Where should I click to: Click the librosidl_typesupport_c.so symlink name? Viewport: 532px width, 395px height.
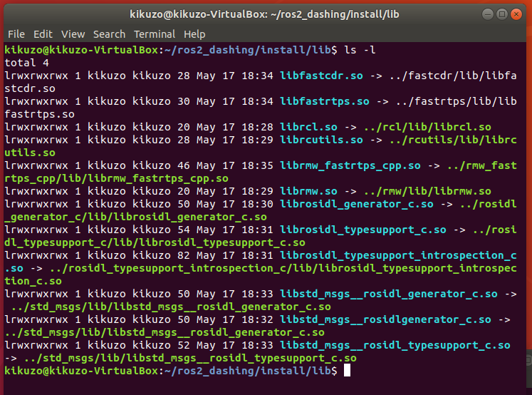coord(363,230)
